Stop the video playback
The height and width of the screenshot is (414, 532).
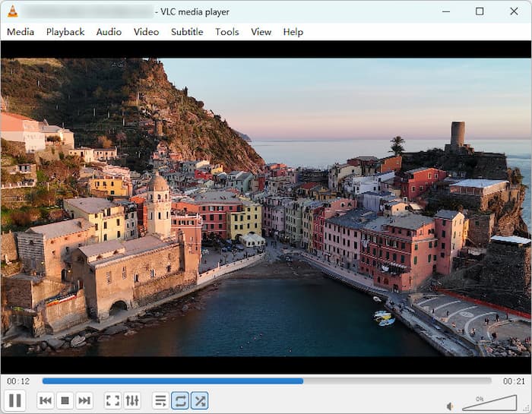[x=65, y=400]
